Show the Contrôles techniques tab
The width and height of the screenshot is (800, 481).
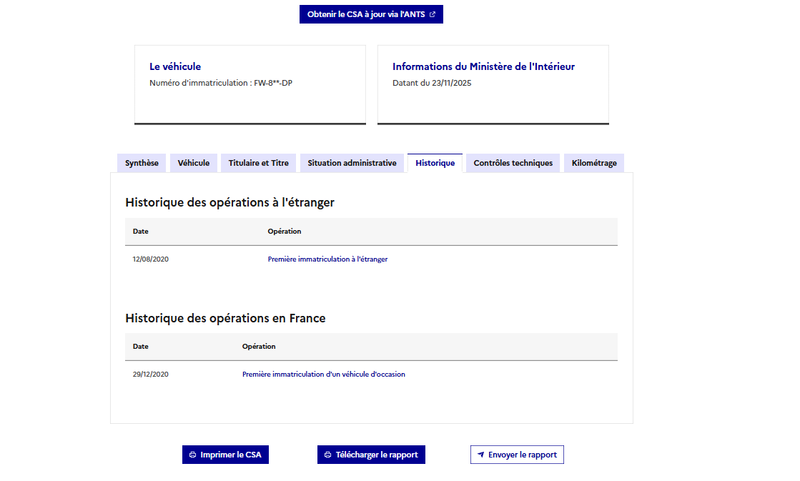tap(513, 163)
